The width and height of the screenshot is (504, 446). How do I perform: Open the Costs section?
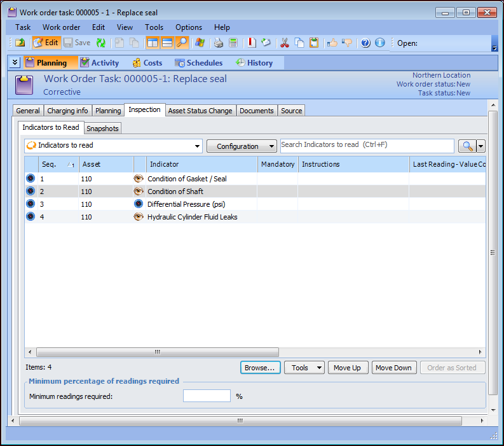pos(147,63)
